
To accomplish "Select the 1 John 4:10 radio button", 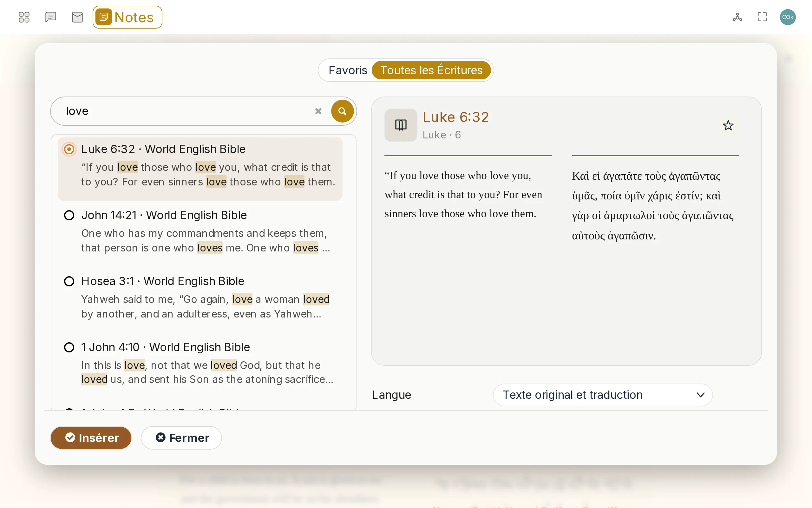I will click(x=69, y=347).
